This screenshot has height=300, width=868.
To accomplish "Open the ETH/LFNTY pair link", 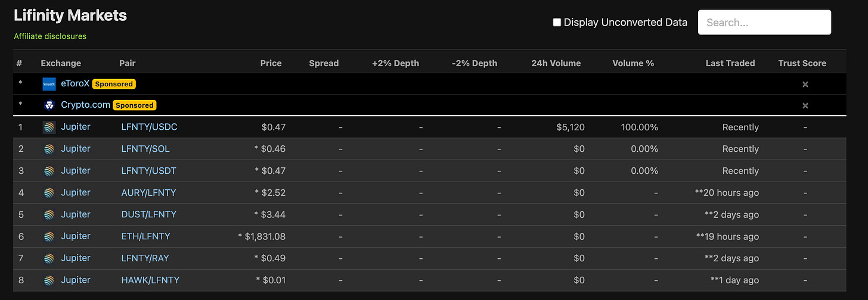I will coord(145,236).
